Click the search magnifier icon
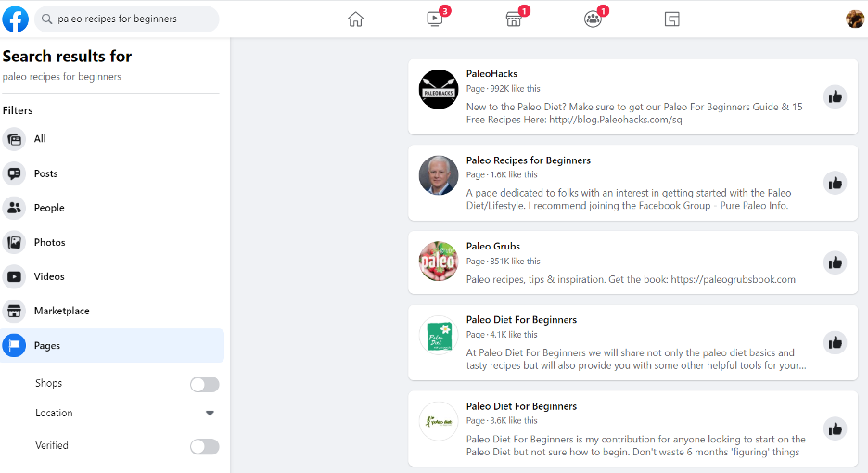 pyautogui.click(x=47, y=19)
